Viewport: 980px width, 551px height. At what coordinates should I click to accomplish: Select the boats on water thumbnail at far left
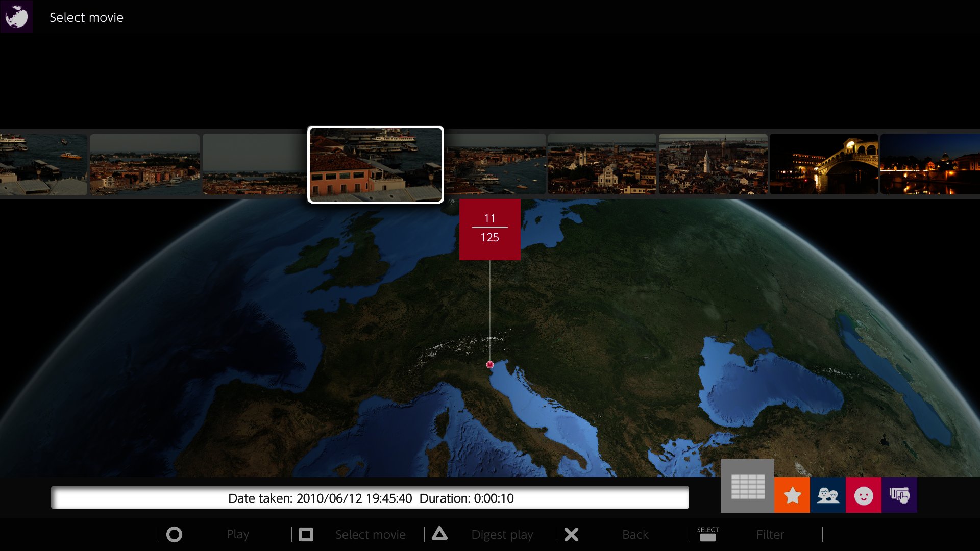coord(43,164)
